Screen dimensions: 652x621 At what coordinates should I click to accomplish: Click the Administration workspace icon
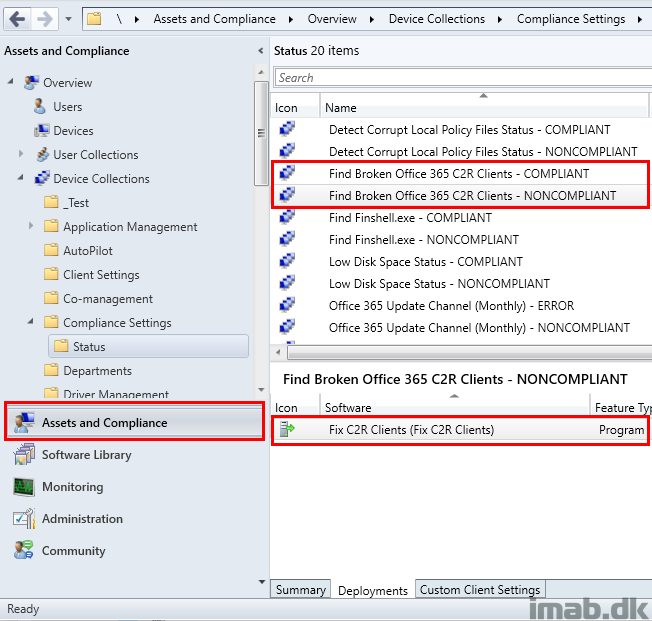(24, 519)
